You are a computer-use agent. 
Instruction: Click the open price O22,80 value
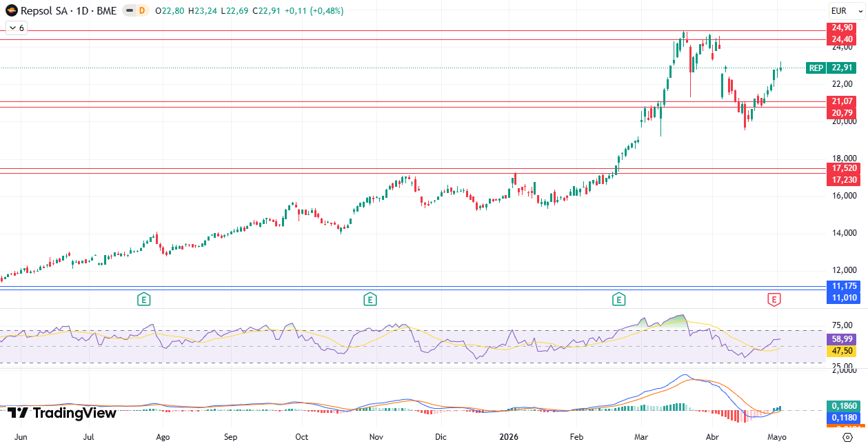170,11
